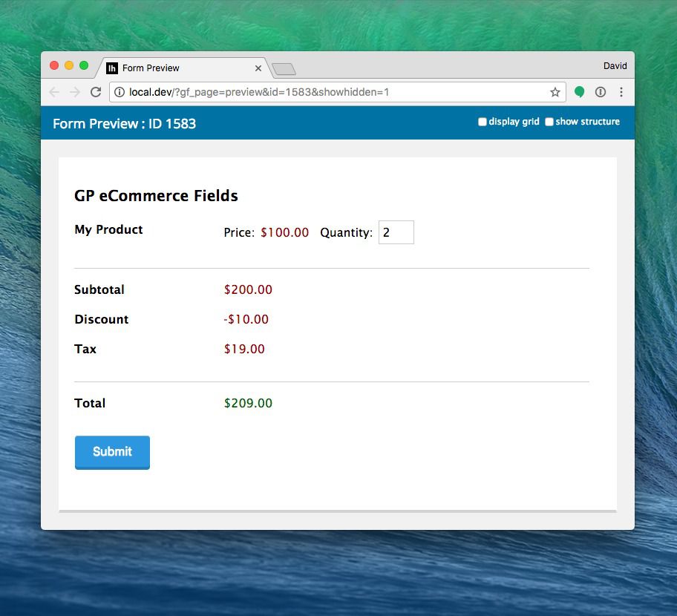Click the David profile button
The width and height of the screenshot is (677, 616).
pos(615,66)
